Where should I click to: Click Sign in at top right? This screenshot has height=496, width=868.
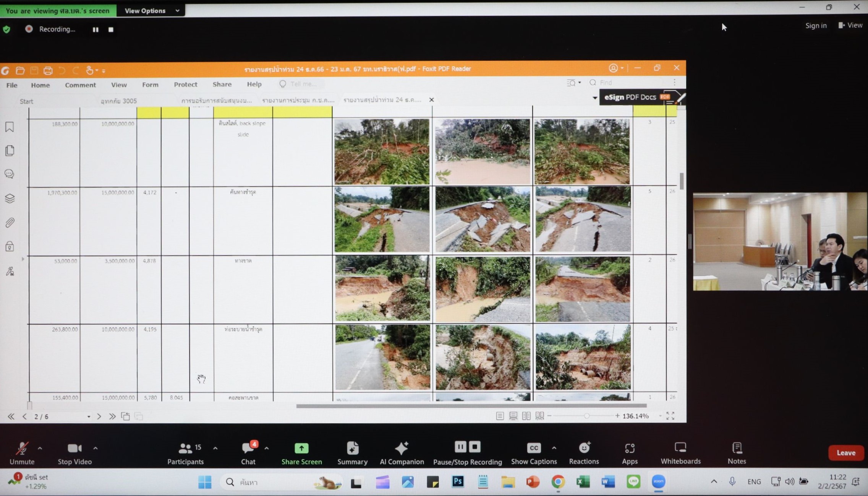(816, 25)
